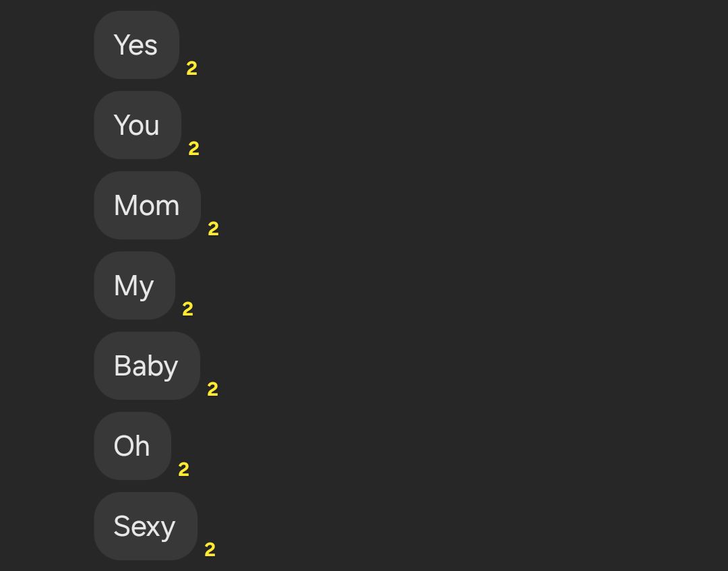The width and height of the screenshot is (728, 571).
Task: Click the "Sexy" word chip
Action: 145,527
